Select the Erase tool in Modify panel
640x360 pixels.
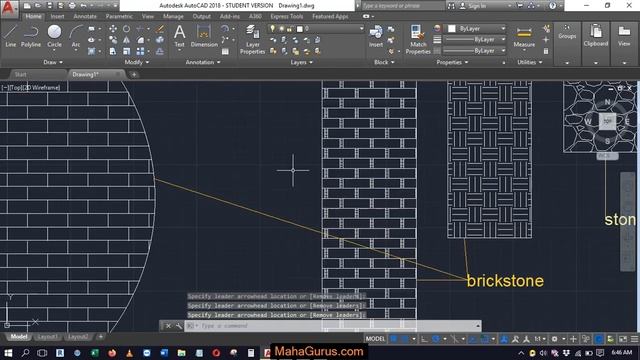tap(160, 29)
